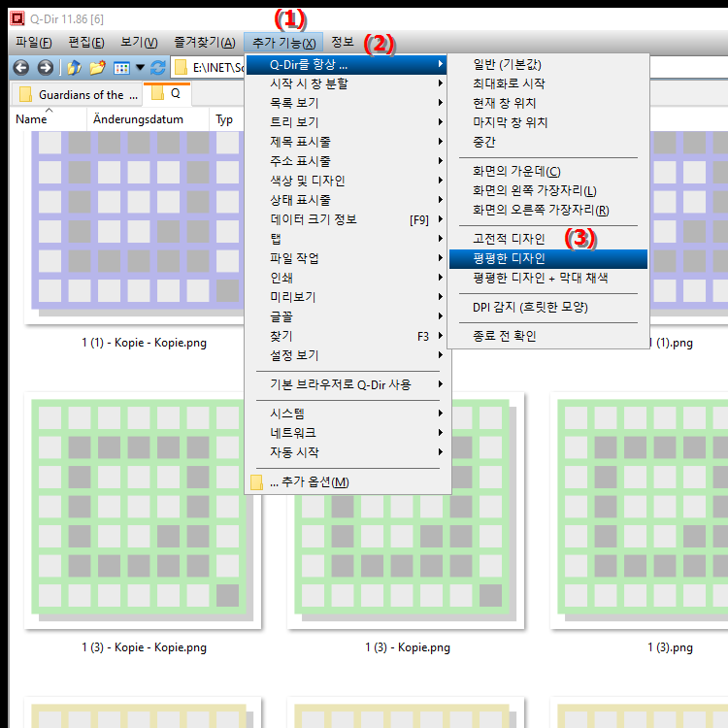Click the Q-Dir application icon in title bar
The height and width of the screenshot is (728, 728).
pyautogui.click(x=17, y=18)
